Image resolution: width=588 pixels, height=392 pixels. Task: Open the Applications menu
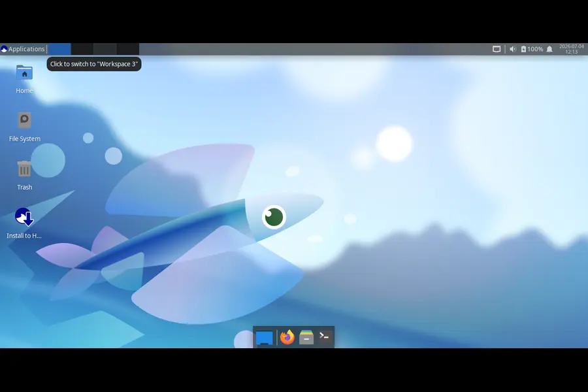pos(23,49)
